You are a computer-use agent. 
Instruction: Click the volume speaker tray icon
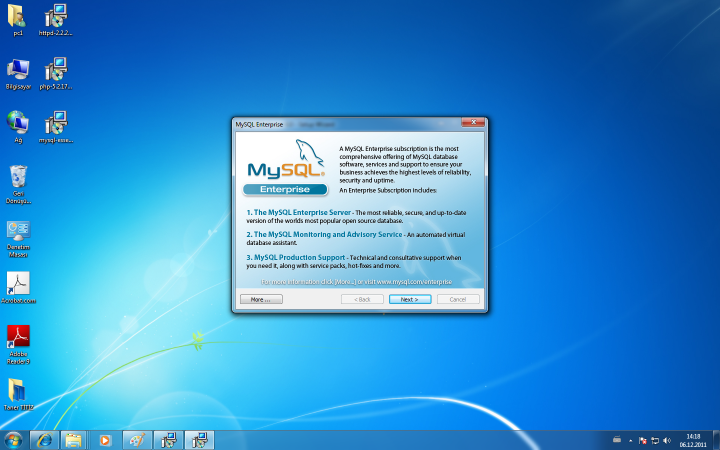click(666, 440)
